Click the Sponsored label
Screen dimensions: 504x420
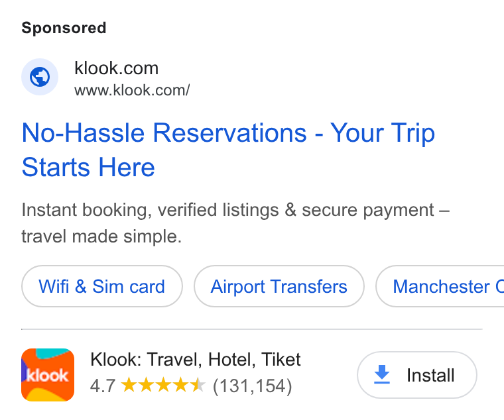pos(64,28)
